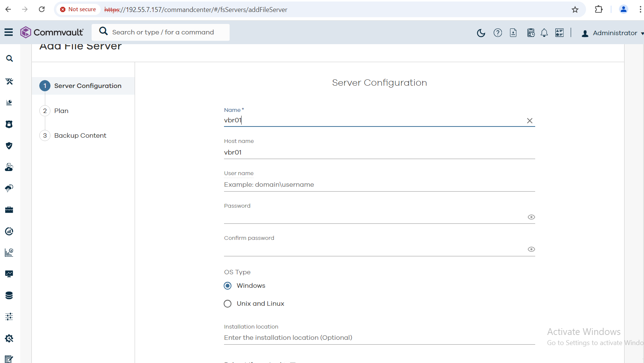
Task: Clear the Name field with X button
Action: 530,121
